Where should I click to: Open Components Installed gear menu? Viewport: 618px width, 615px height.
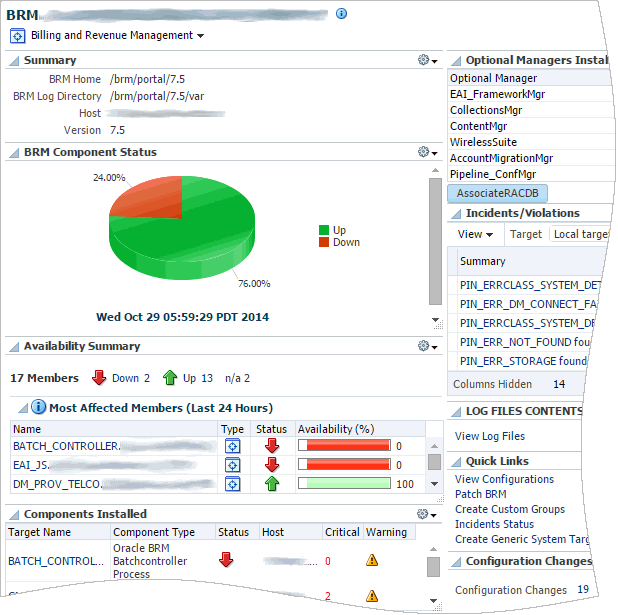(427, 514)
